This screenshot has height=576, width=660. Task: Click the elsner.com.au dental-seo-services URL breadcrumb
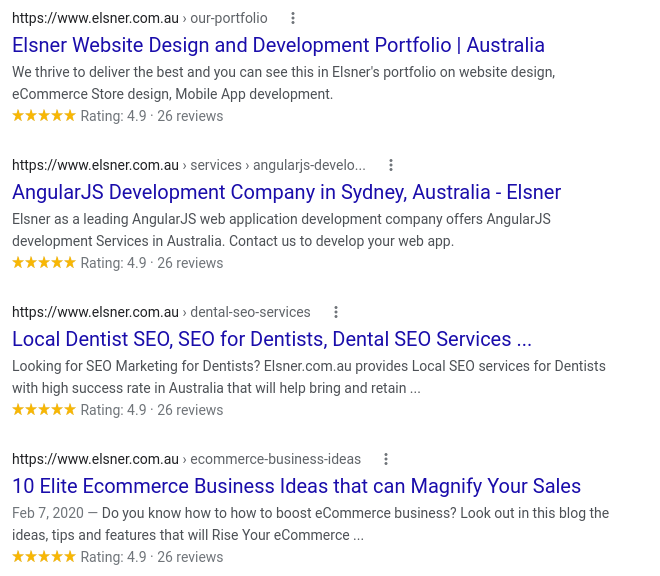point(161,312)
